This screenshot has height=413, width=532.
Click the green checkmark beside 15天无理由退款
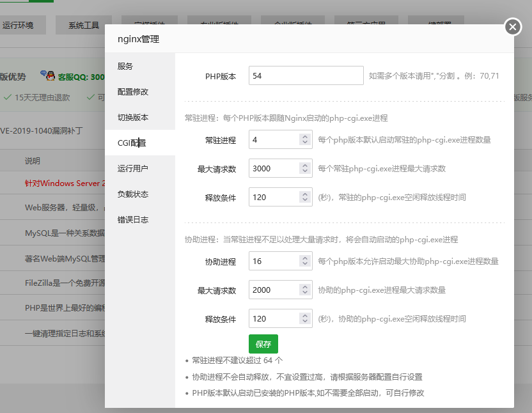[x=8, y=97]
